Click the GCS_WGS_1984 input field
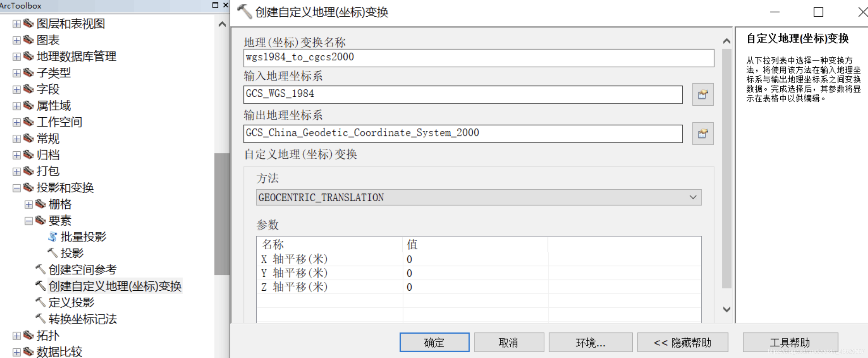This screenshot has width=868, height=358. (x=463, y=95)
